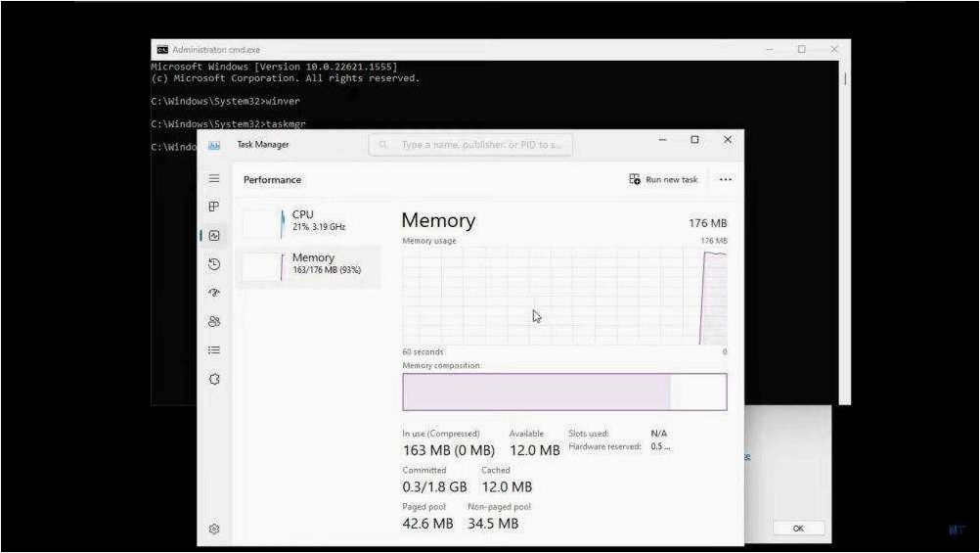The image size is (980, 553).
Task: Open the Processes page icon in sidebar
Action: coord(214,207)
